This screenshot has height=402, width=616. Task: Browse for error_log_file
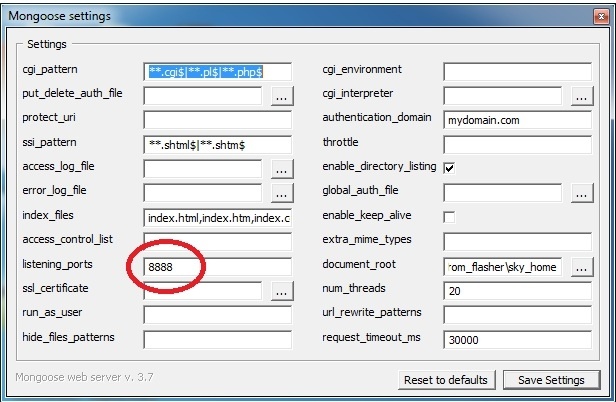tap(282, 193)
